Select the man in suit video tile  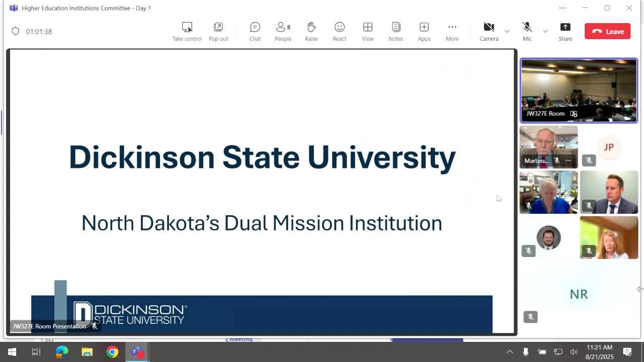pos(609,192)
